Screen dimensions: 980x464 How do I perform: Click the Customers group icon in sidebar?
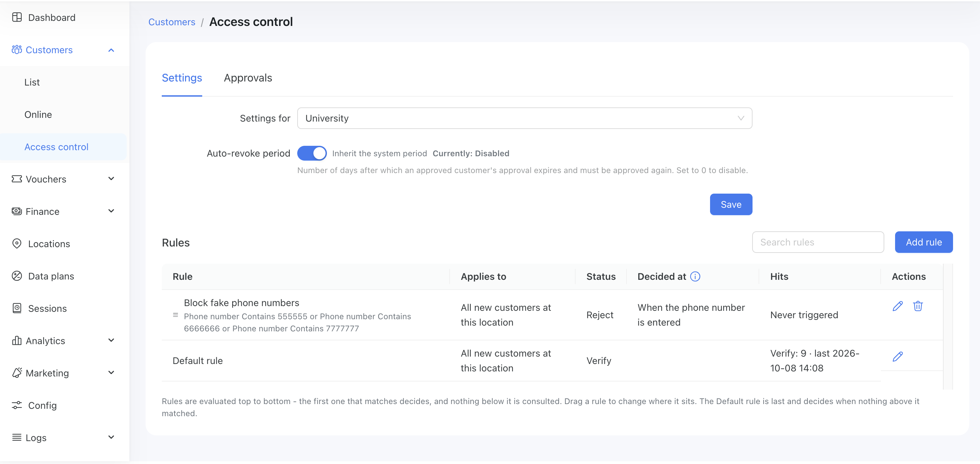17,50
